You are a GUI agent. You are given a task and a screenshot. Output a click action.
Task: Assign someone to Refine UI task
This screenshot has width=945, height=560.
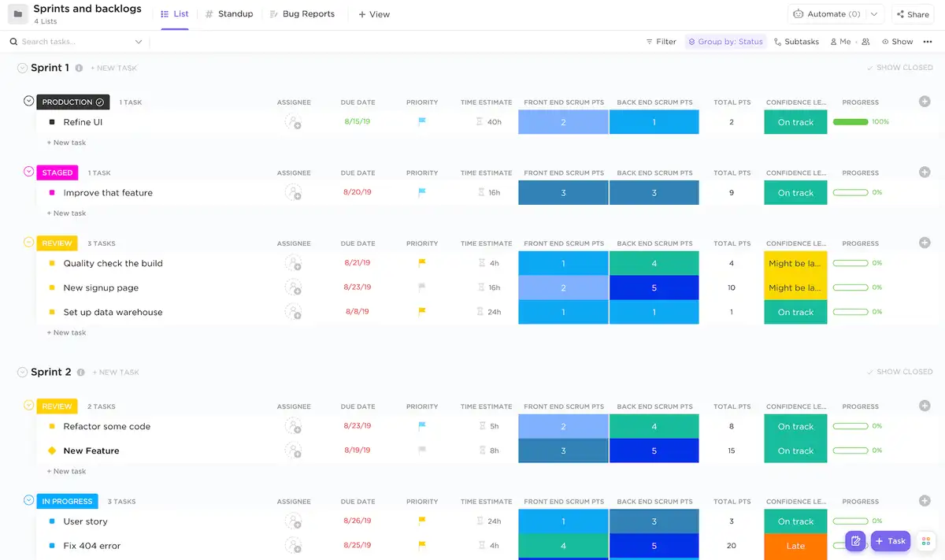294,122
